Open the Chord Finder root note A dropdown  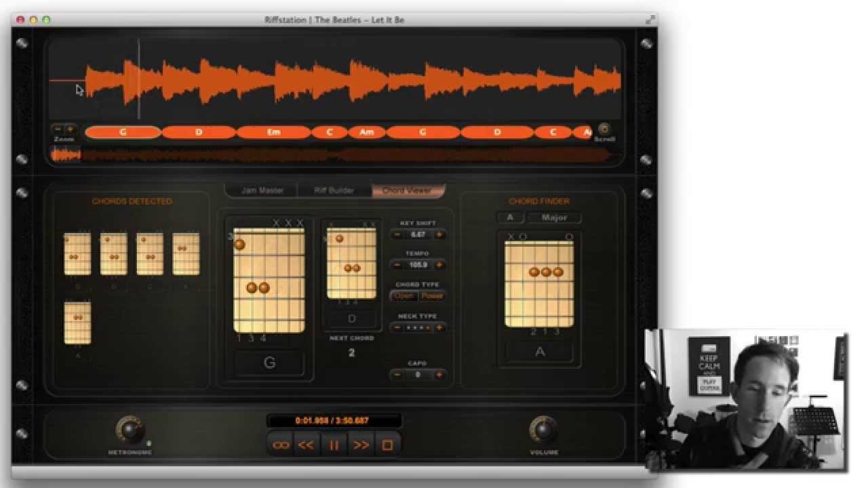pos(510,218)
